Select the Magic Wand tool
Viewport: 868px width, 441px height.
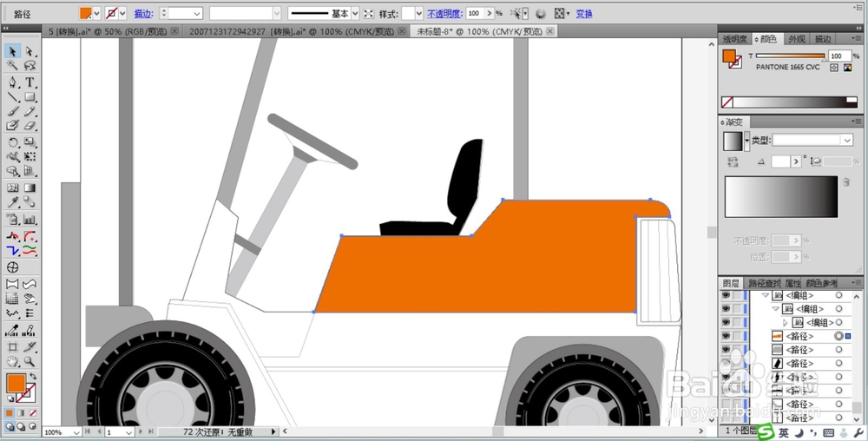tap(12, 66)
